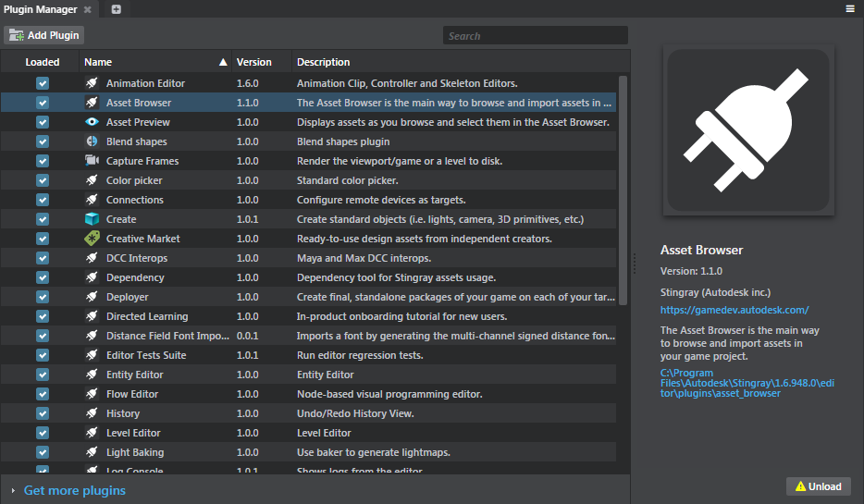This screenshot has width=864, height=504.
Task: Click the large Asset Browser plugin thumbnail
Action: [750, 132]
